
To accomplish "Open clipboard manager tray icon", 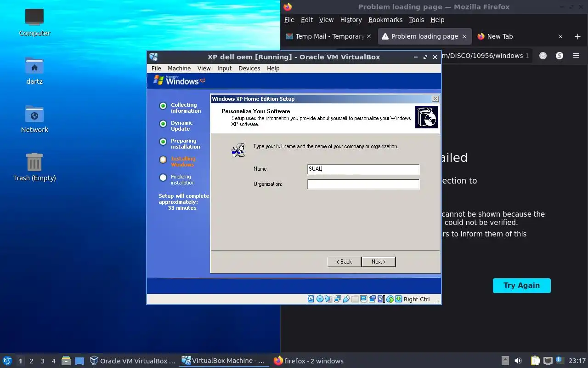I will [x=536, y=361].
